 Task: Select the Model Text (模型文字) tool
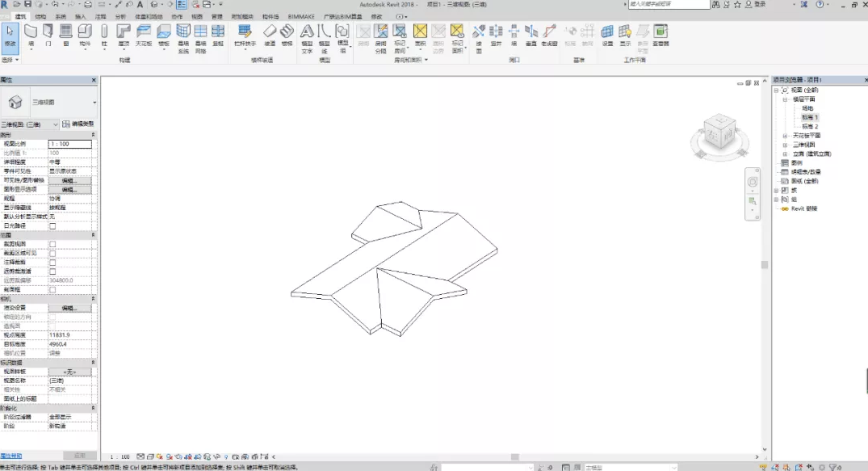(x=307, y=39)
